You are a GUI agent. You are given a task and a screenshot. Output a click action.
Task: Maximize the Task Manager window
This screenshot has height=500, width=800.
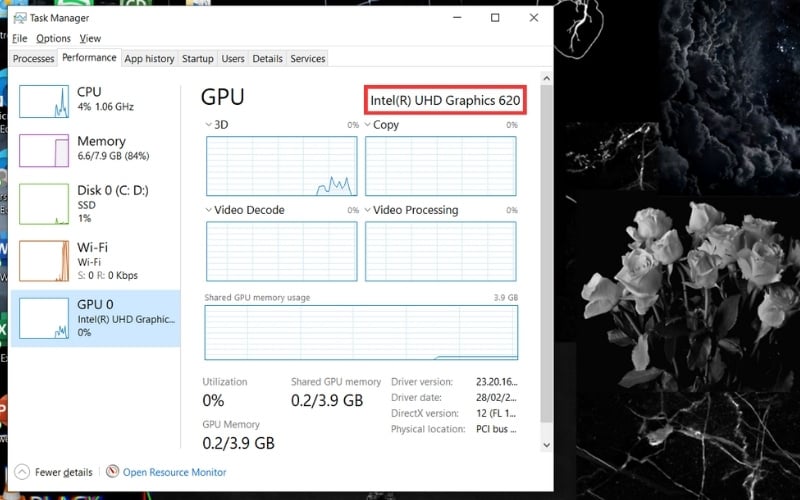[x=495, y=18]
